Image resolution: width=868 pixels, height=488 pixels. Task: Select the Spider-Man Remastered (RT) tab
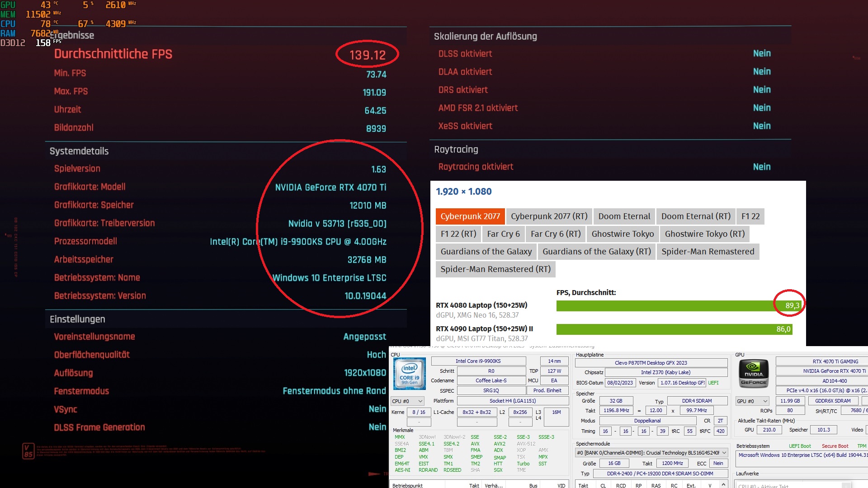495,269
